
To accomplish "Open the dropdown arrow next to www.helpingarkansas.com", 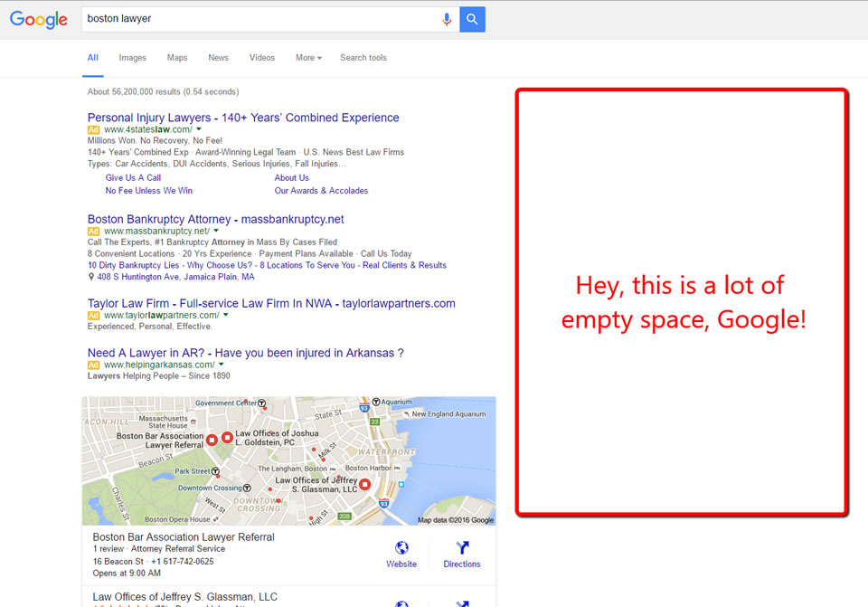I will [221, 365].
